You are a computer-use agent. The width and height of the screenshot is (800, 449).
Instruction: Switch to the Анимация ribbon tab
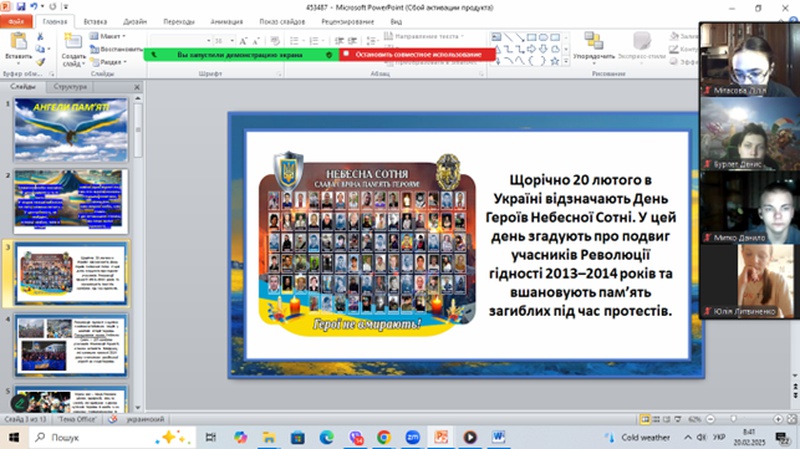click(231, 19)
